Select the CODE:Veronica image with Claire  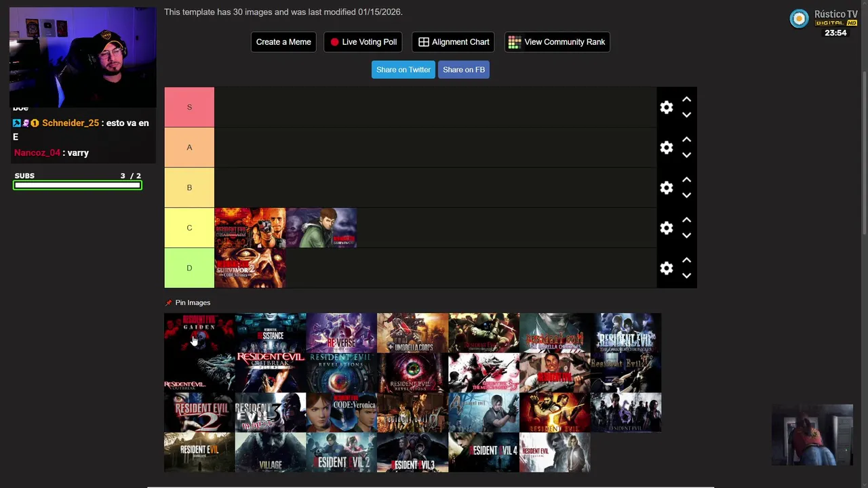coord(342,413)
